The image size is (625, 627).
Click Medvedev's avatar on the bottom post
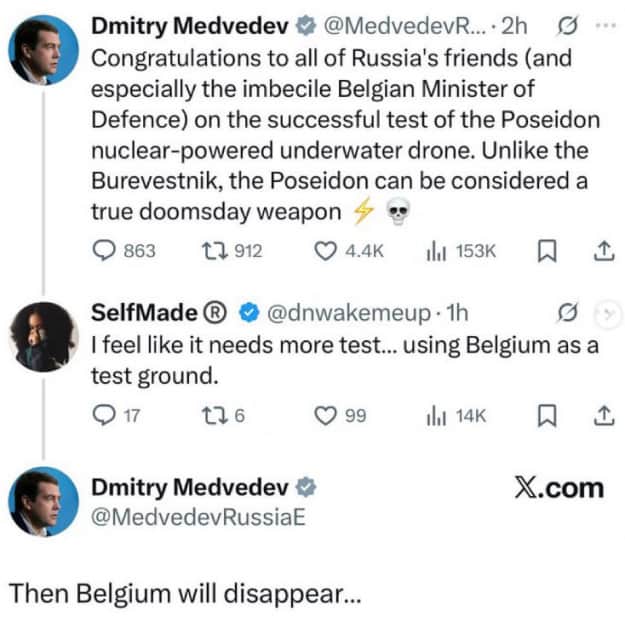pyautogui.click(x=41, y=503)
